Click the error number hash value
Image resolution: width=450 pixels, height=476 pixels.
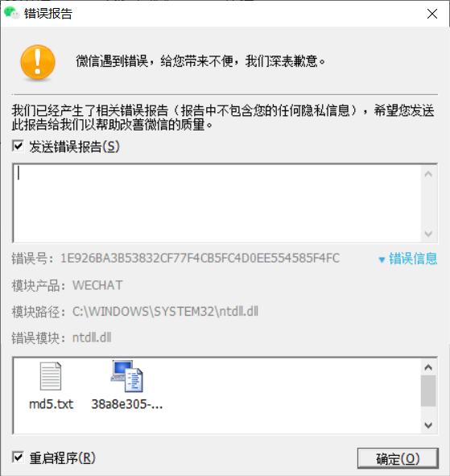pos(200,259)
